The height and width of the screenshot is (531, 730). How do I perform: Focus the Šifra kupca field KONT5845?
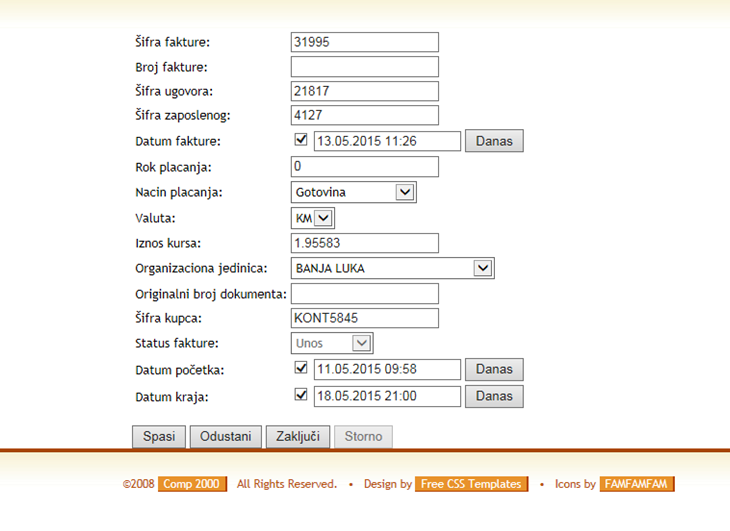pos(365,318)
